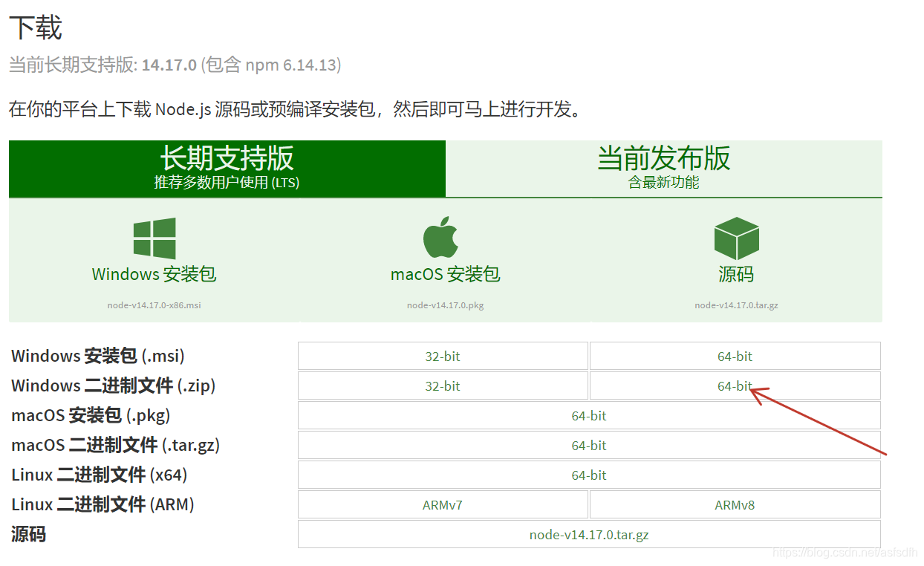924x566 pixels.
Task: Download Windows .msi installer 32-bit
Action: (x=443, y=356)
